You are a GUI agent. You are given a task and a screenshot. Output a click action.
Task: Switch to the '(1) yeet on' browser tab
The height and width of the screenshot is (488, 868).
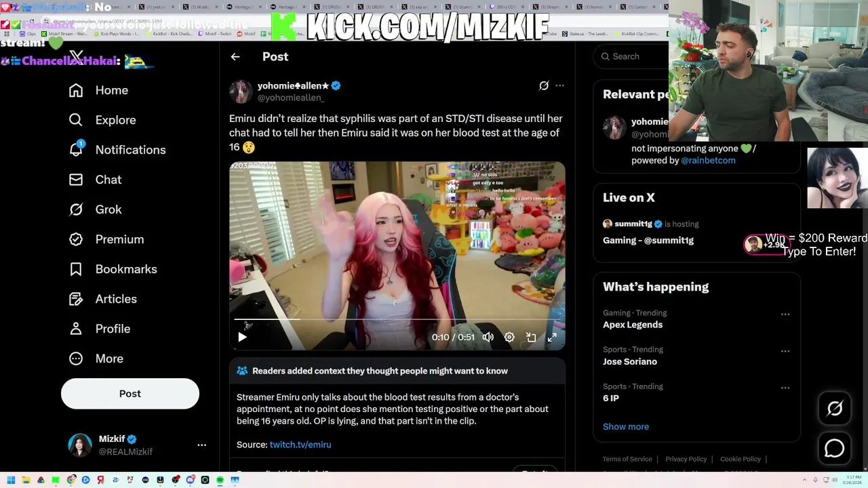pyautogui.click(x=159, y=7)
